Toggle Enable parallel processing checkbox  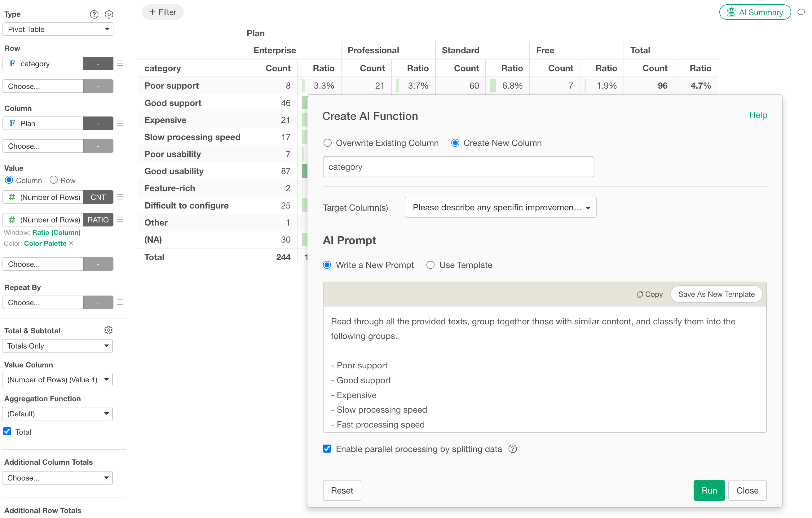click(327, 449)
